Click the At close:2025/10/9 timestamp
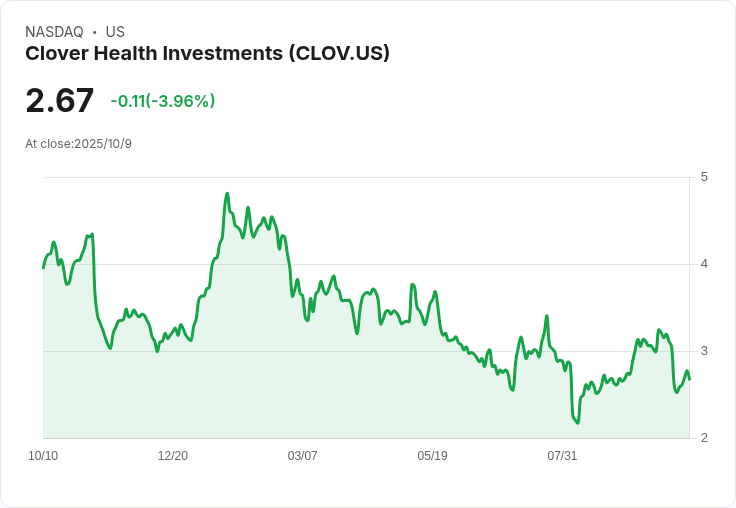Screen dimensions: 736x508 tap(78, 144)
